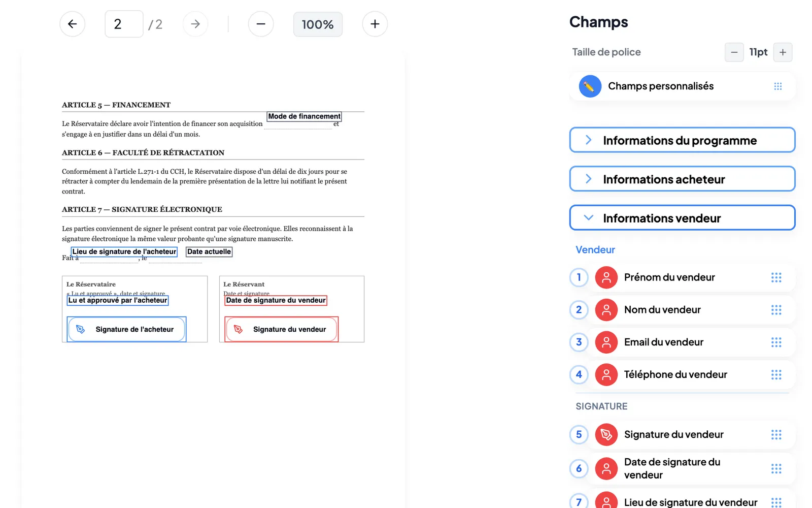Click Date de signature du vendeur person icon
This screenshot has width=812, height=508.
pos(606,469)
